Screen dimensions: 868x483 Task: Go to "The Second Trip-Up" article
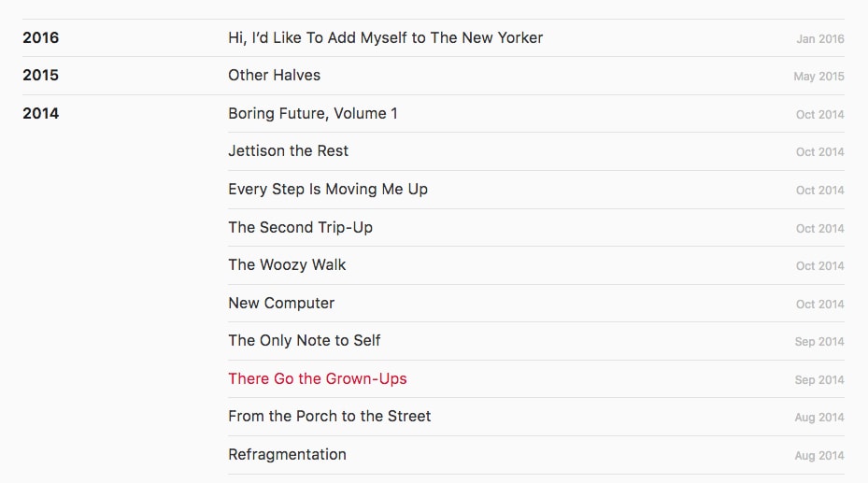click(300, 228)
